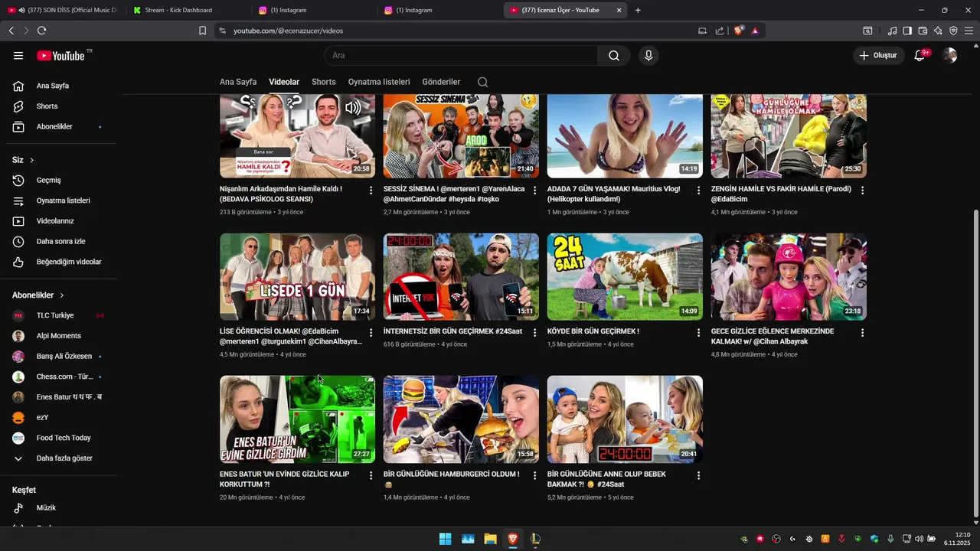Click the page vertical scrollbar

[975, 363]
